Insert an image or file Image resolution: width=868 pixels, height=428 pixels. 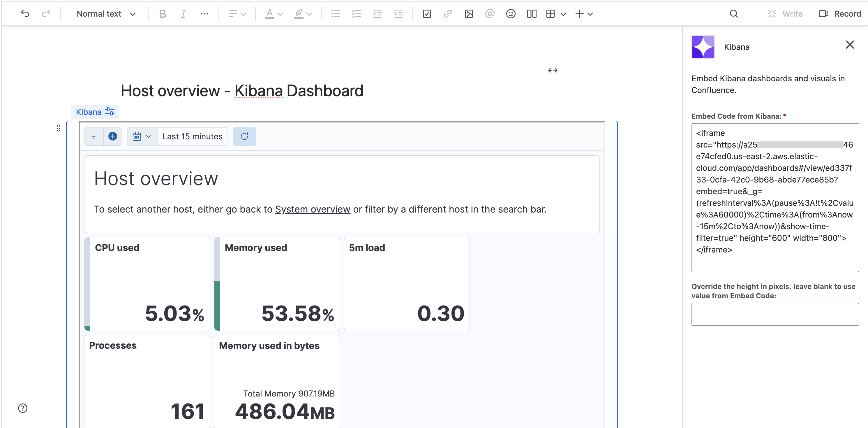pyautogui.click(x=469, y=14)
